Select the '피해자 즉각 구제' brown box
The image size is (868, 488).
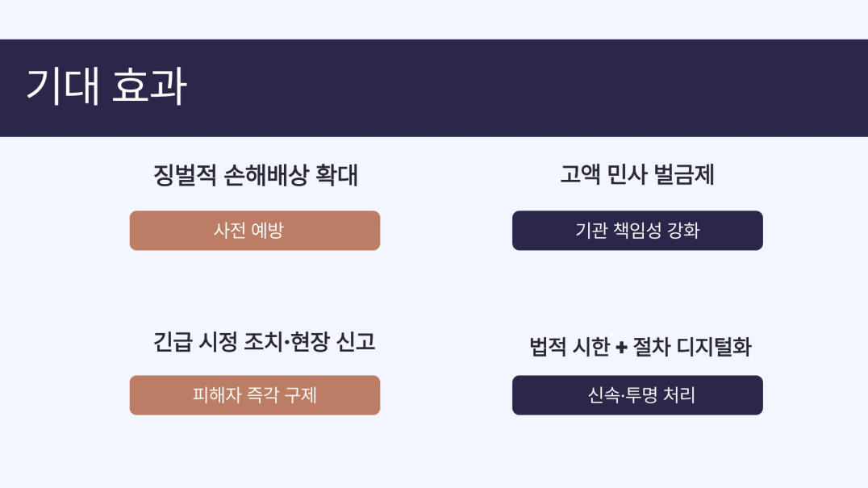click(254, 395)
